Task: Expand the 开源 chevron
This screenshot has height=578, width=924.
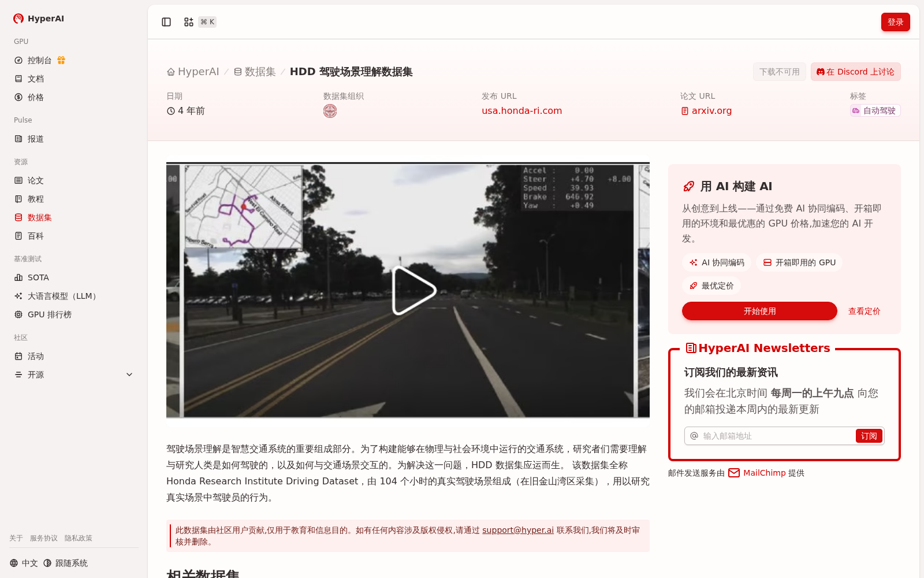Action: coord(129,375)
